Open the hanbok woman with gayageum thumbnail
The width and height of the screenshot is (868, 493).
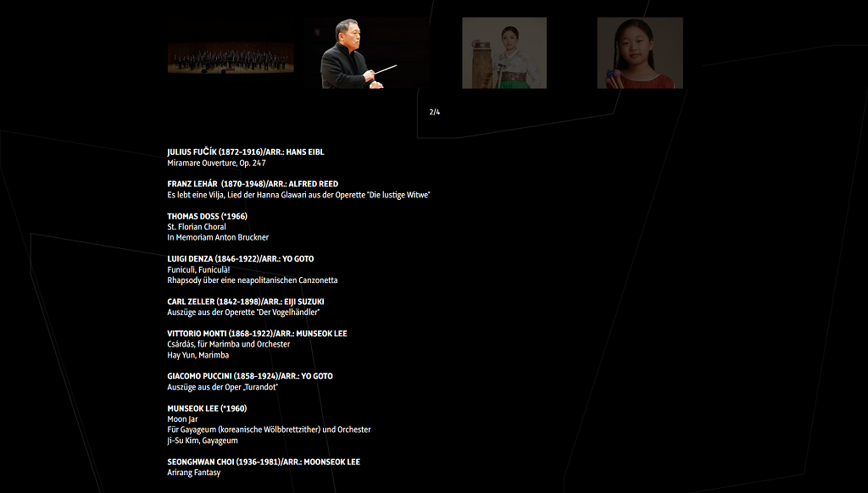pos(504,53)
